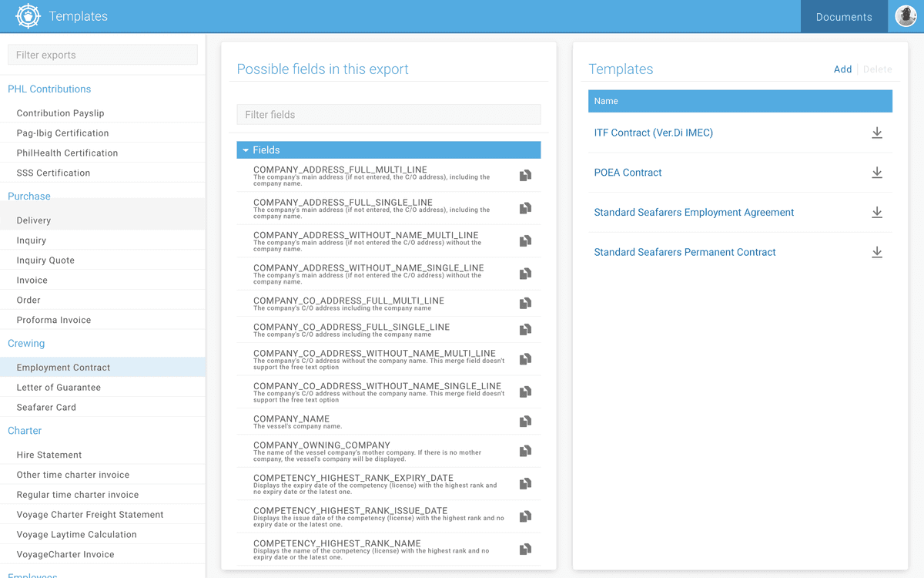Copy COMPANY_ADDRESS_FULL_MULTI_LINE field
The height and width of the screenshot is (578, 924).
click(x=525, y=176)
